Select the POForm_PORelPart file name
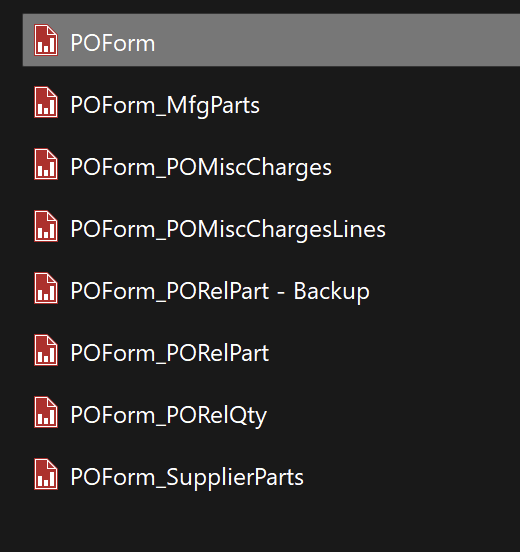 pos(170,353)
